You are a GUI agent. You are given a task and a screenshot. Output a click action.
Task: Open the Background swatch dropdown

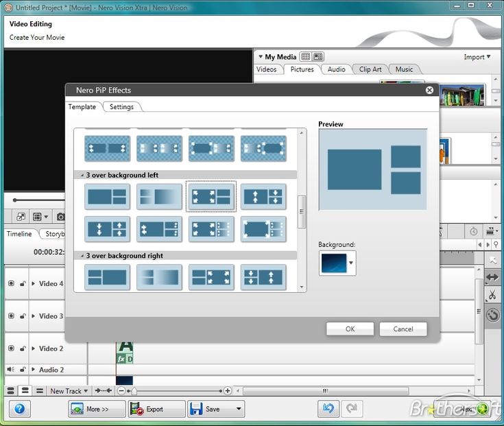pyautogui.click(x=351, y=263)
